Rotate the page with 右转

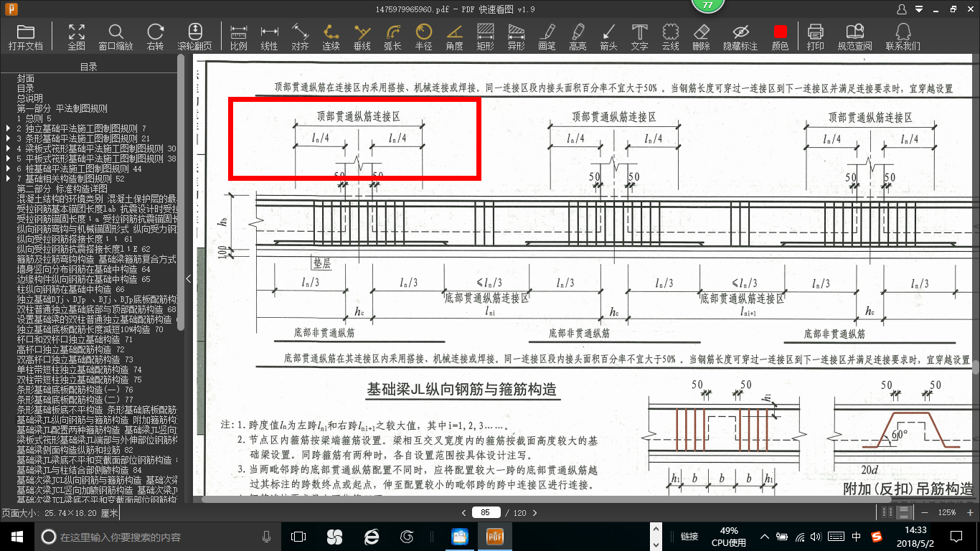point(155,37)
